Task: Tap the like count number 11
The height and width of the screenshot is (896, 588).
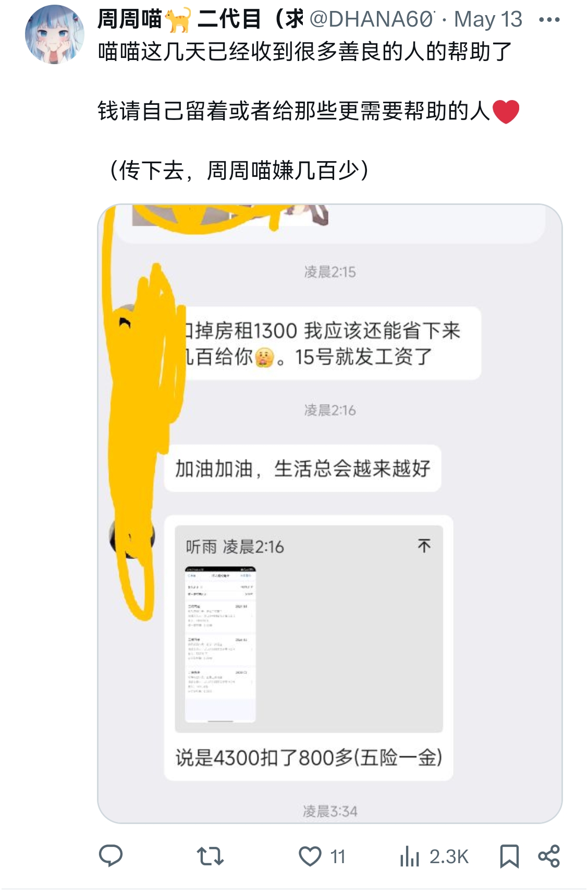Action: (x=338, y=856)
